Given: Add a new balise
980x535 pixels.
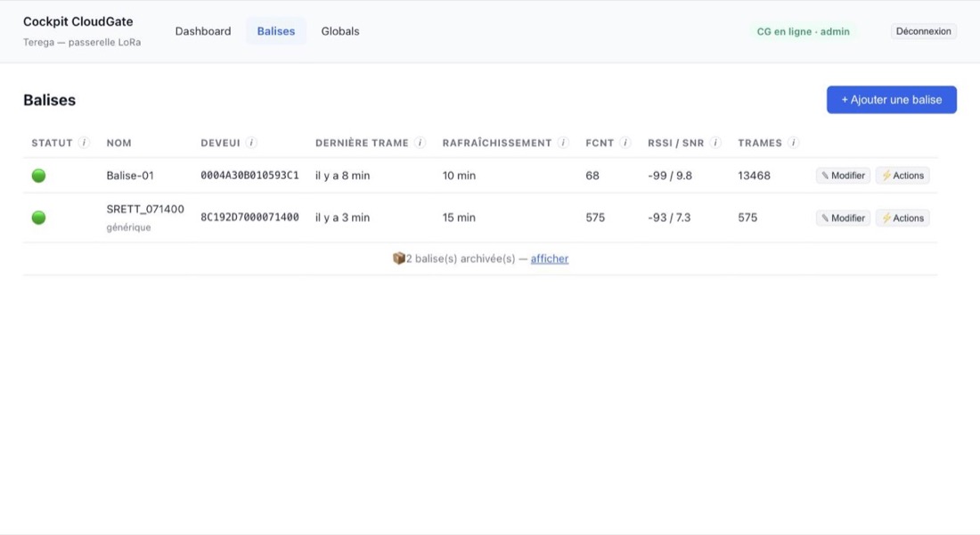Looking at the screenshot, I should [891, 100].
